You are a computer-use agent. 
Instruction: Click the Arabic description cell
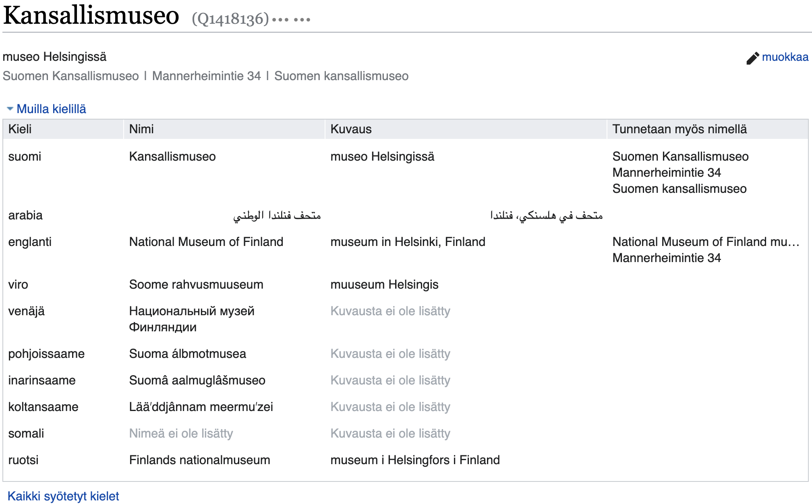pyautogui.click(x=547, y=216)
